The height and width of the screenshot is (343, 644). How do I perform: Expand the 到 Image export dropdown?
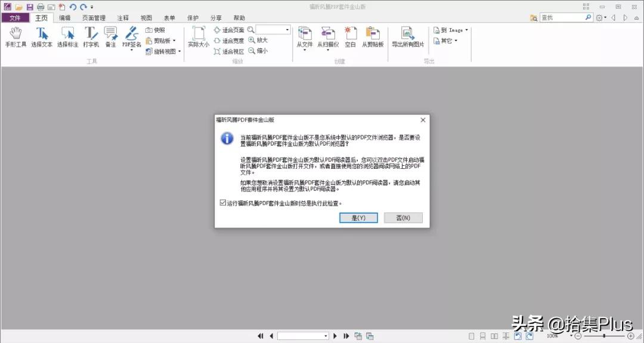pos(466,30)
